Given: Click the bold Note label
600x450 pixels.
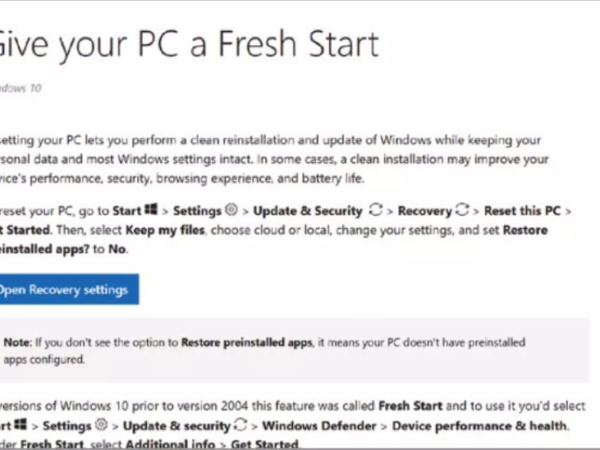Looking at the screenshot, I should (x=19, y=342).
